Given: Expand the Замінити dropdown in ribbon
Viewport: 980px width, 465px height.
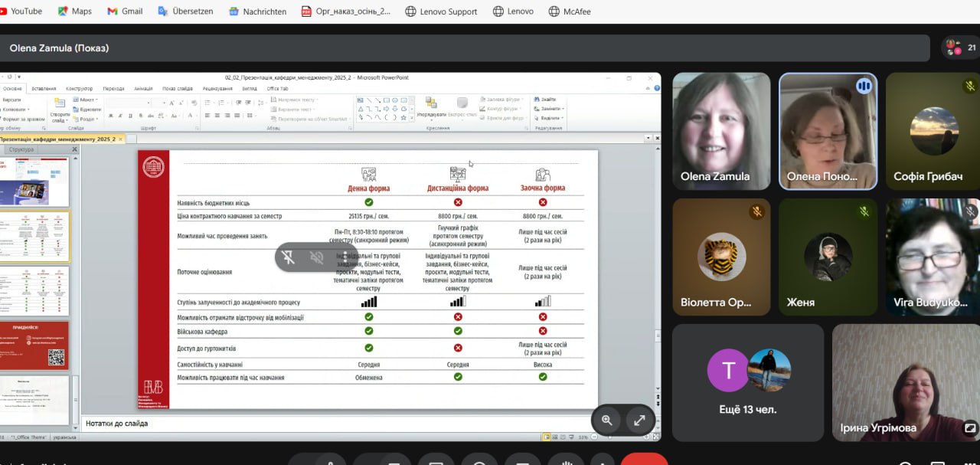Looking at the screenshot, I should point(551,109).
